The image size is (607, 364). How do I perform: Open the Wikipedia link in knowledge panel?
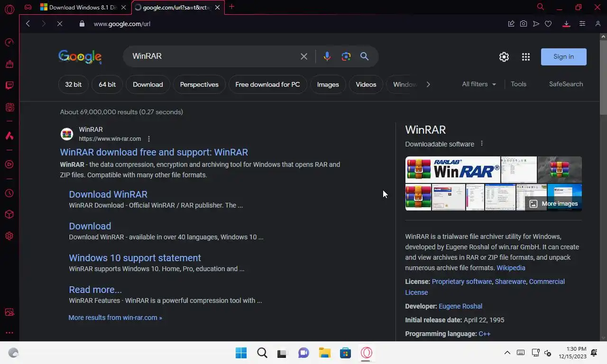(x=511, y=268)
